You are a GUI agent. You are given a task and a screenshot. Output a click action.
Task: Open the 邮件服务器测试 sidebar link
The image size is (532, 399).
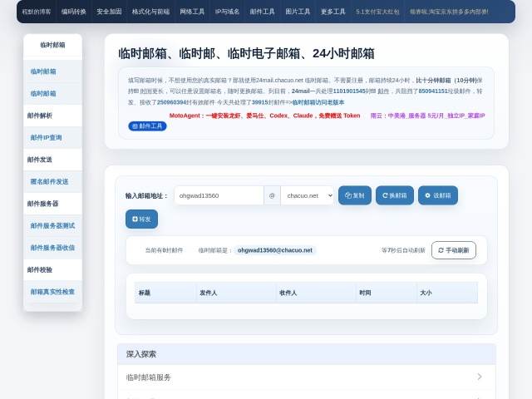click(x=52, y=226)
